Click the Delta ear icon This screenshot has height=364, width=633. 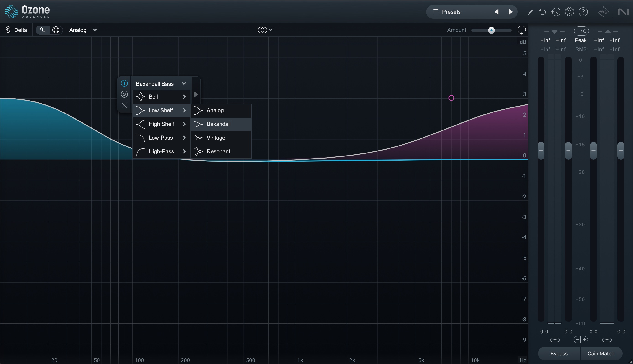(x=8, y=30)
